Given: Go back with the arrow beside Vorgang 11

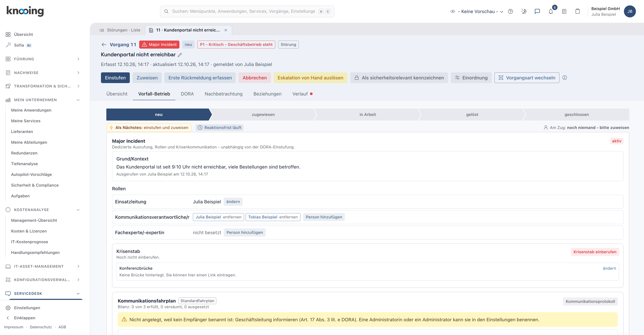Looking at the screenshot, I should point(104,45).
